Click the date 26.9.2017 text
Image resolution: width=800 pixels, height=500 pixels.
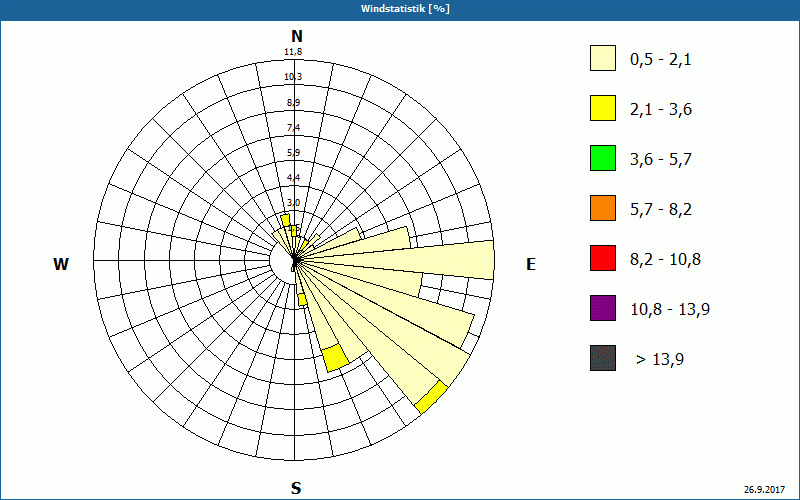[764, 489]
